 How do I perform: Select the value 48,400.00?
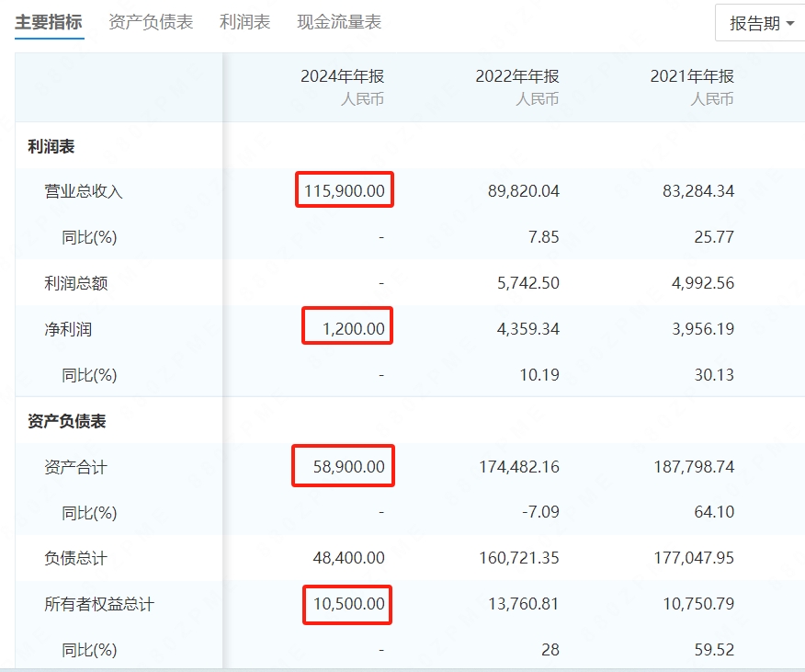click(x=349, y=558)
